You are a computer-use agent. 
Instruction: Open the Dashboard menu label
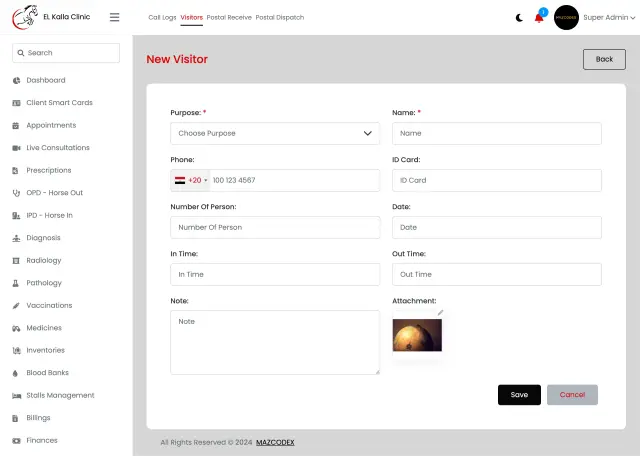tap(46, 80)
